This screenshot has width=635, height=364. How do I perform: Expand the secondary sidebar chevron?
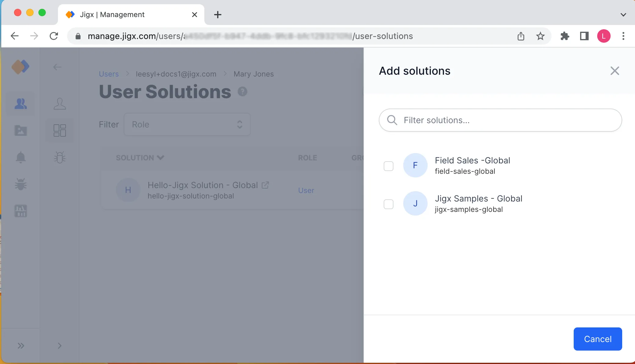60,346
